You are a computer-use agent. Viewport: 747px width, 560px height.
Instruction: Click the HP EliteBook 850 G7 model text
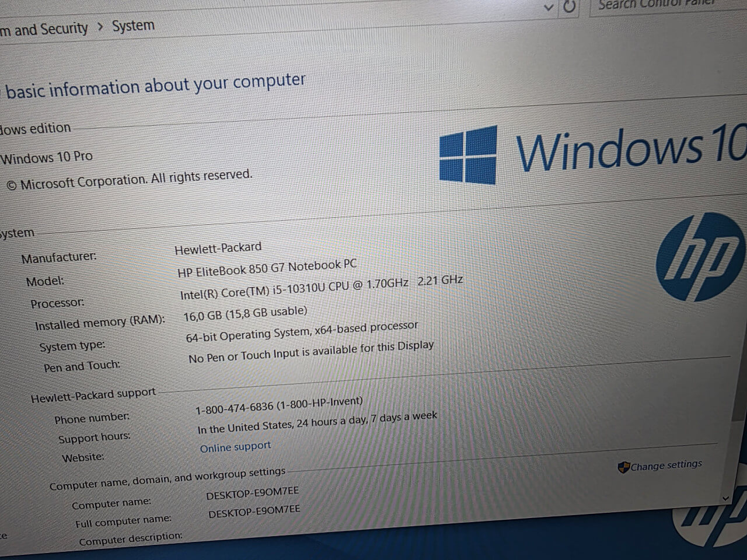pos(267,268)
